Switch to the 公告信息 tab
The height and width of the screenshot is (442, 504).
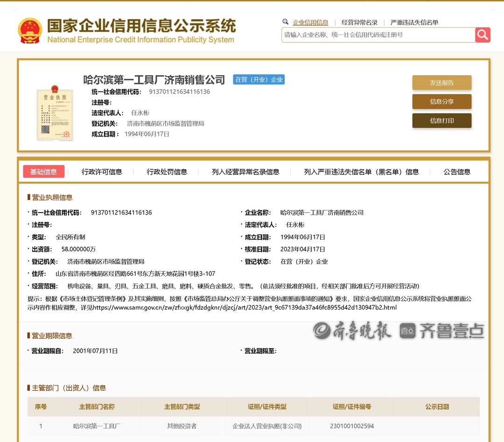(457, 172)
